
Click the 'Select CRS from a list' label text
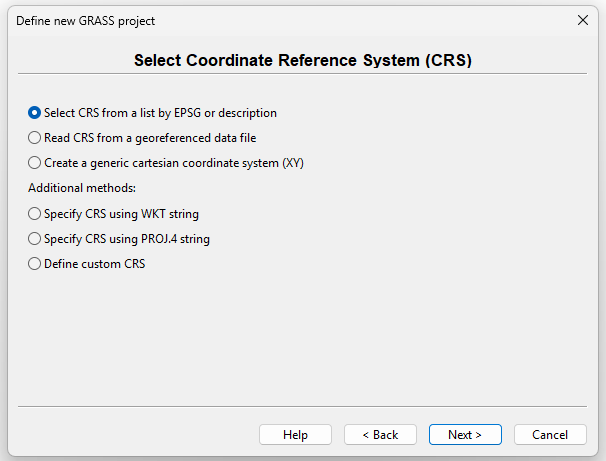tap(160, 113)
